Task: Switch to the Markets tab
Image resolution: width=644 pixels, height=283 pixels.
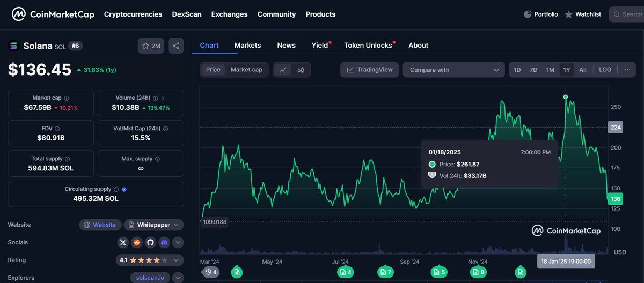Action: 248,46
